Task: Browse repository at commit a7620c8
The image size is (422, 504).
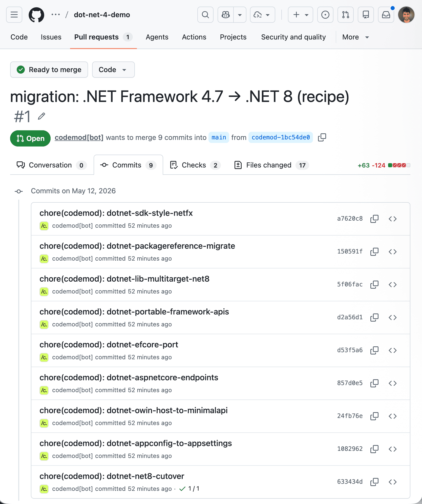Action: 393,219
